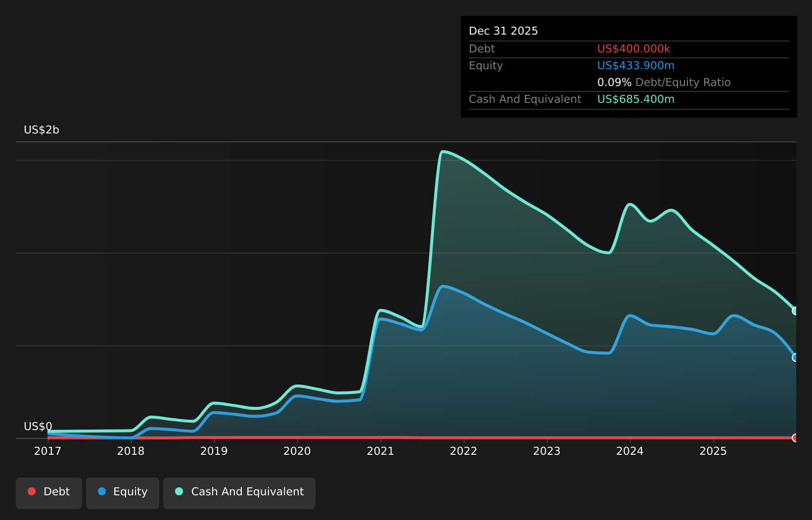Click the US$433.900m equity value
The width and height of the screenshot is (812, 520).
pos(636,66)
